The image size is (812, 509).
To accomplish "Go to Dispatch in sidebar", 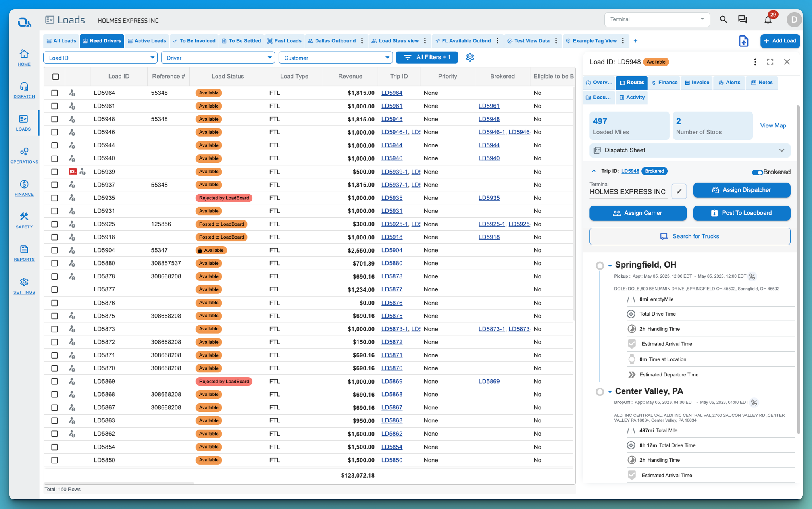I will 24,90.
